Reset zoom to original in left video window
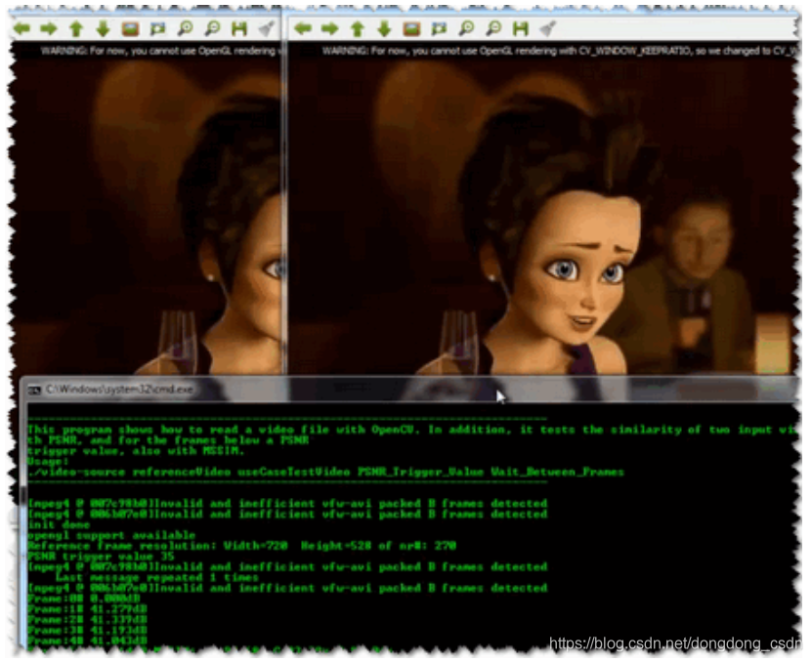This screenshot has width=812, height=662. coord(130,29)
